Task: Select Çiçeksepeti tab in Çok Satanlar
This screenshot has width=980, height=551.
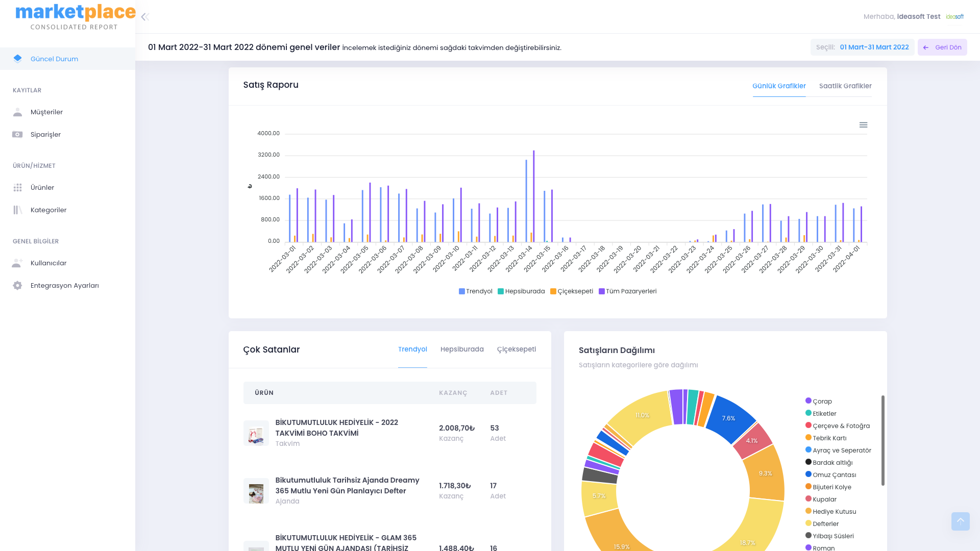Action: (x=517, y=349)
